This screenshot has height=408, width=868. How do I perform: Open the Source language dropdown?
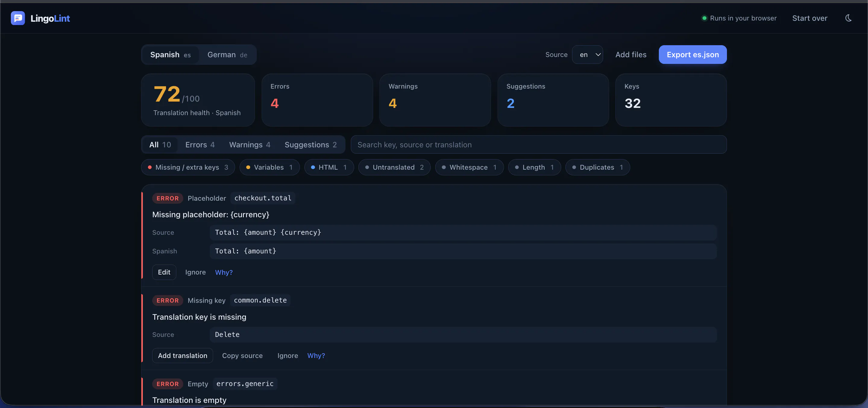click(587, 55)
